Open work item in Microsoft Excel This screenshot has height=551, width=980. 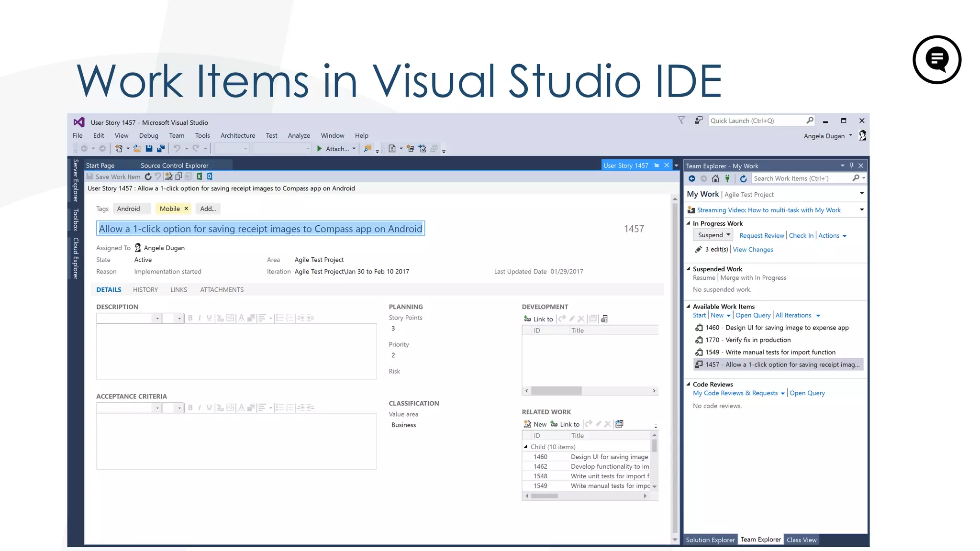tap(199, 176)
